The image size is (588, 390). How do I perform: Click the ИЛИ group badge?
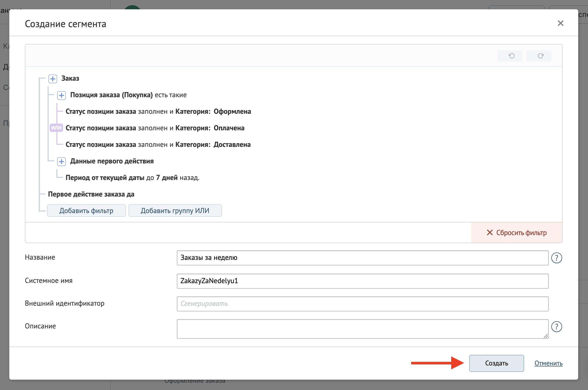click(x=56, y=128)
